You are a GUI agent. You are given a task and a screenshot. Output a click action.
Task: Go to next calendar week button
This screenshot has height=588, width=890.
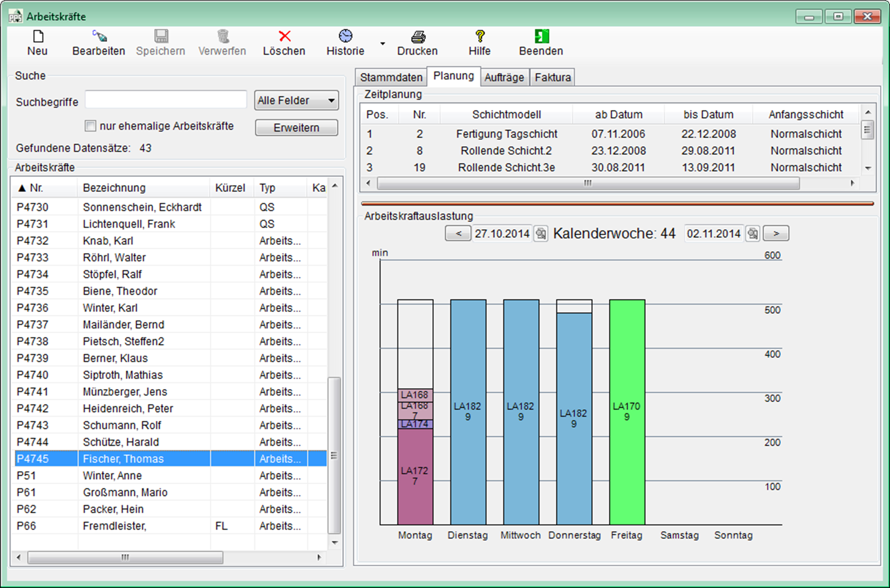click(776, 234)
